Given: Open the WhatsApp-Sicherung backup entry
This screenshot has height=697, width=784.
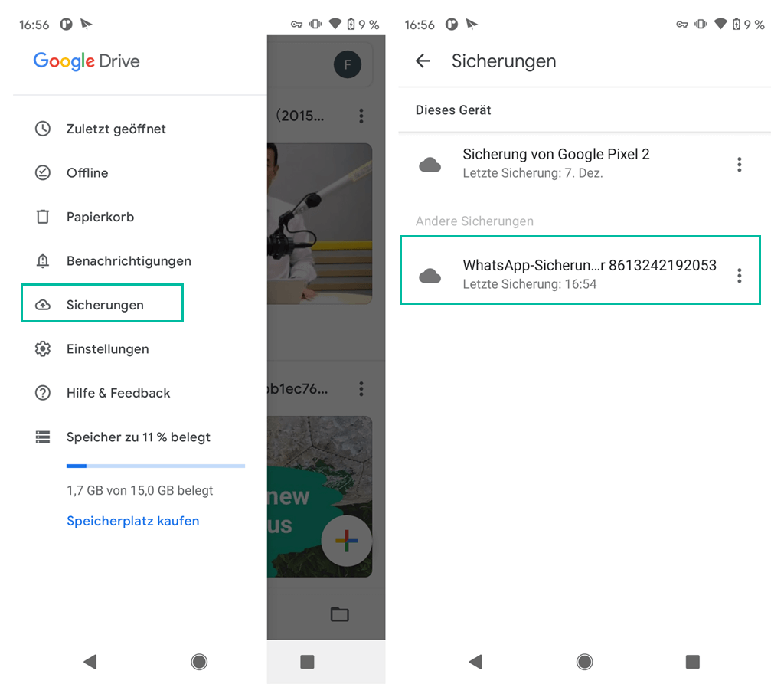Looking at the screenshot, I should [580, 270].
